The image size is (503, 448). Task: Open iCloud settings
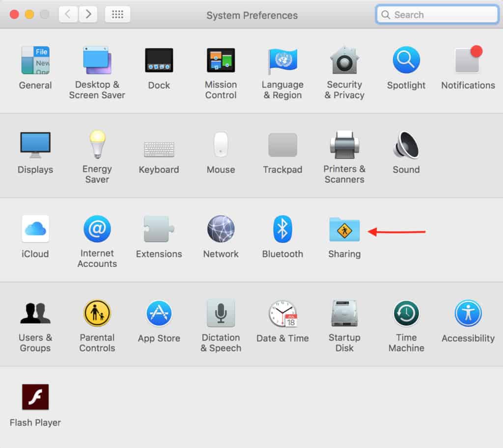click(x=35, y=229)
